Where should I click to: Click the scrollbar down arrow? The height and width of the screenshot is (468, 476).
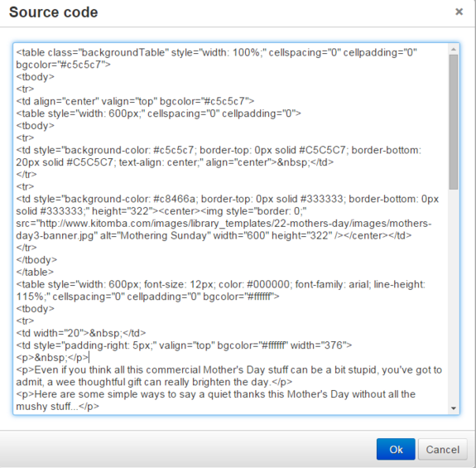[454, 408]
